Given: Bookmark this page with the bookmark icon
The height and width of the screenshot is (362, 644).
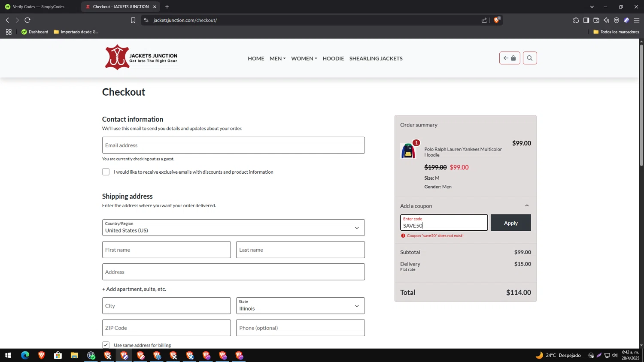Looking at the screenshot, I should [133, 20].
